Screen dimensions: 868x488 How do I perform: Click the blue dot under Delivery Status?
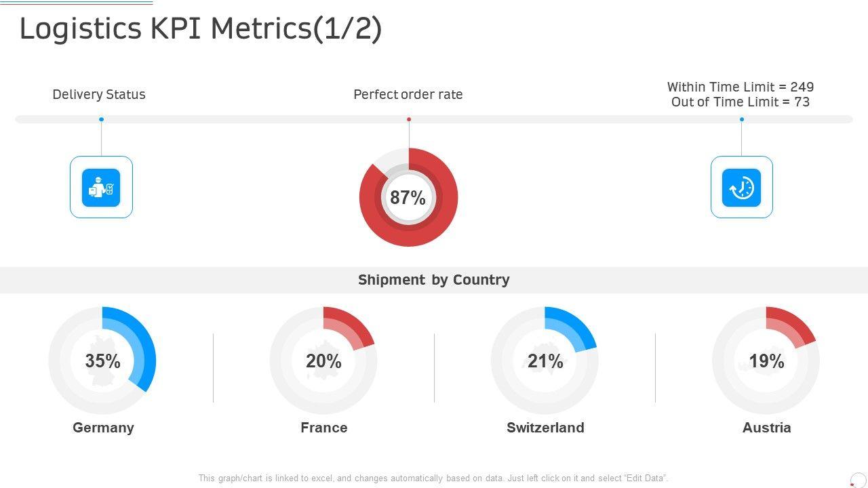pos(101,119)
